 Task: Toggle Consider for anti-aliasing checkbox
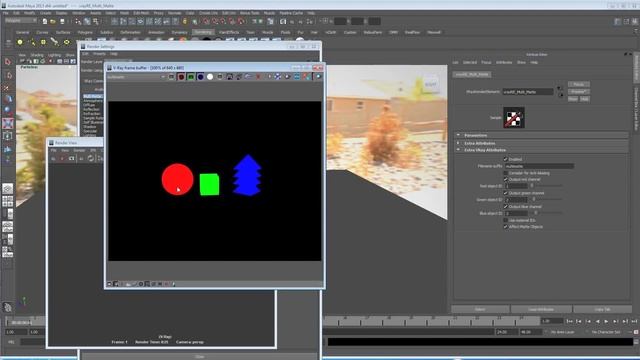(x=505, y=173)
